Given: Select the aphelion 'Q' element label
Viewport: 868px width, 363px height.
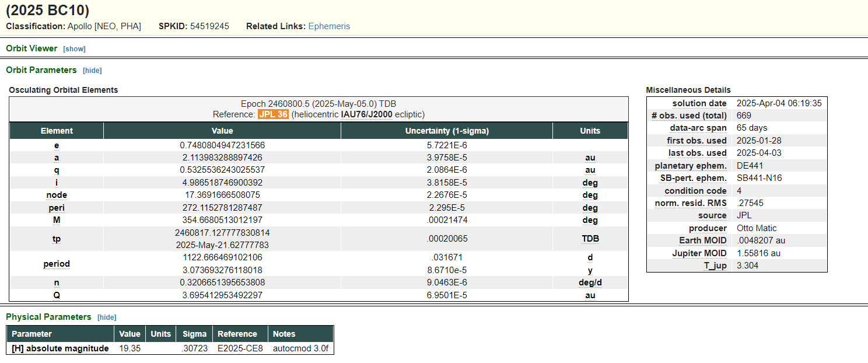Looking at the screenshot, I should (x=57, y=295).
